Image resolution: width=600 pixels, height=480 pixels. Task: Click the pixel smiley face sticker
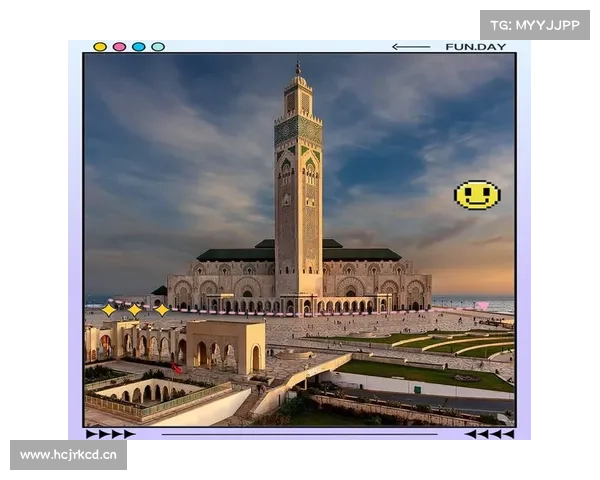477,195
